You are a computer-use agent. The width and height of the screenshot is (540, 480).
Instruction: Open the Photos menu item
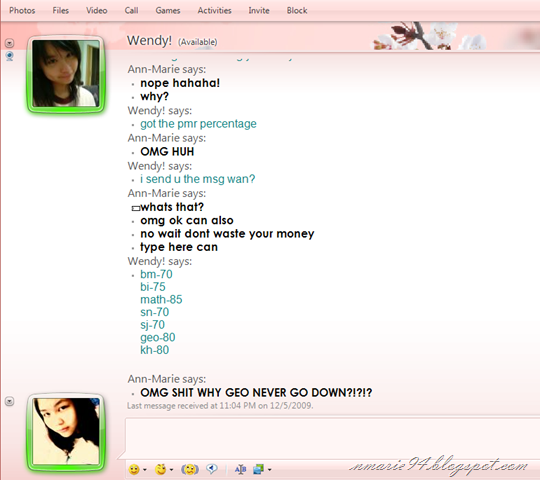(22, 10)
